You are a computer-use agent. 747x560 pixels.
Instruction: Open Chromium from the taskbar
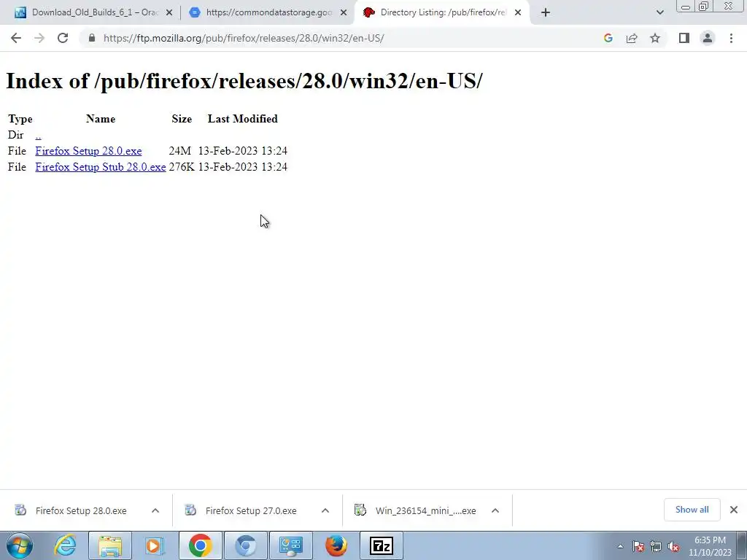pos(246,545)
